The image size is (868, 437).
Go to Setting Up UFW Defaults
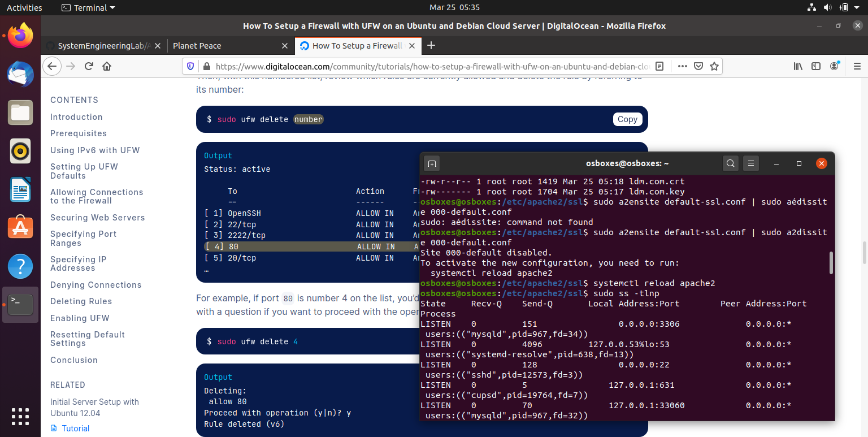coord(84,171)
